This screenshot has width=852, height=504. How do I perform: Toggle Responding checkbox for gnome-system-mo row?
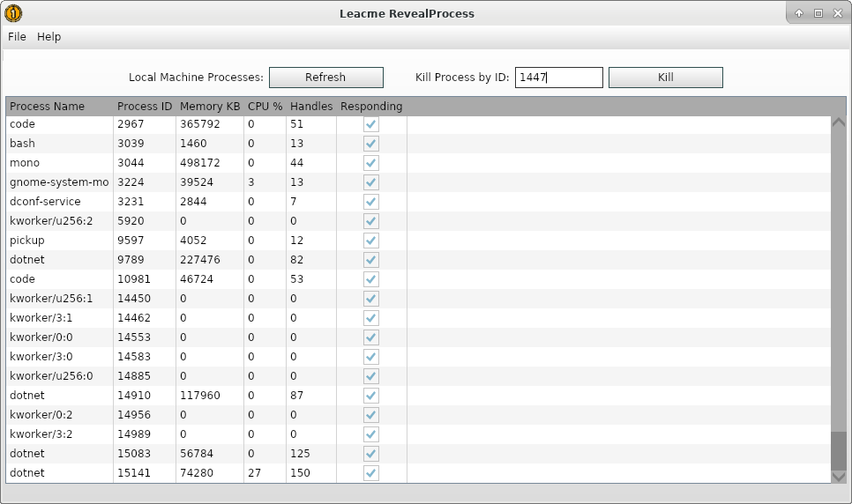pos(371,182)
